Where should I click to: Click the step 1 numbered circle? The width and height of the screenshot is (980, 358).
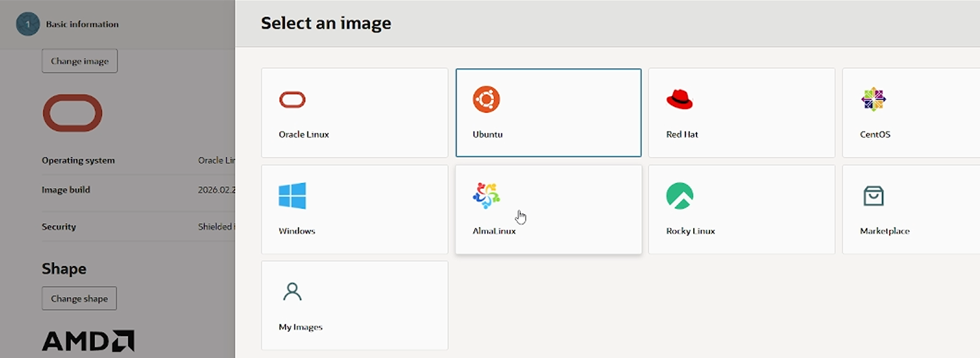[28, 24]
